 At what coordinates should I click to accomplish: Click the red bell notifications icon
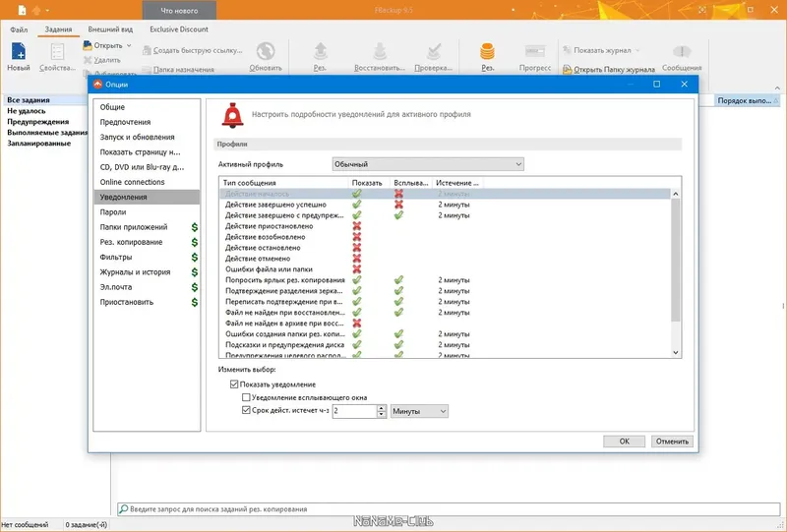(x=232, y=115)
